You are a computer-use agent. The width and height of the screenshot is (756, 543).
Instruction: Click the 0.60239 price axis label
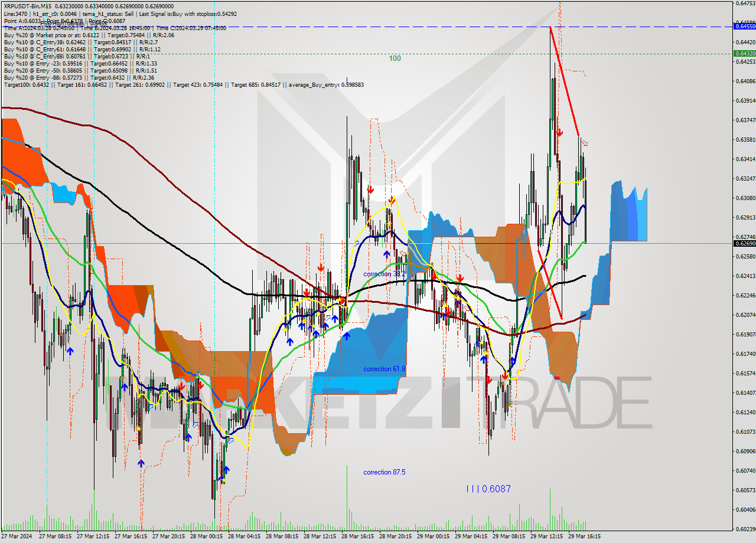pos(745,529)
